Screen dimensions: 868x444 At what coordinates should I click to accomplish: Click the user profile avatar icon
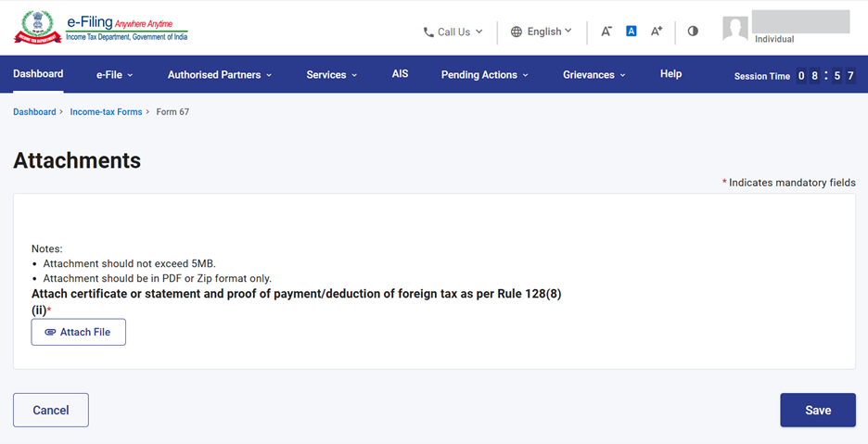(x=735, y=29)
